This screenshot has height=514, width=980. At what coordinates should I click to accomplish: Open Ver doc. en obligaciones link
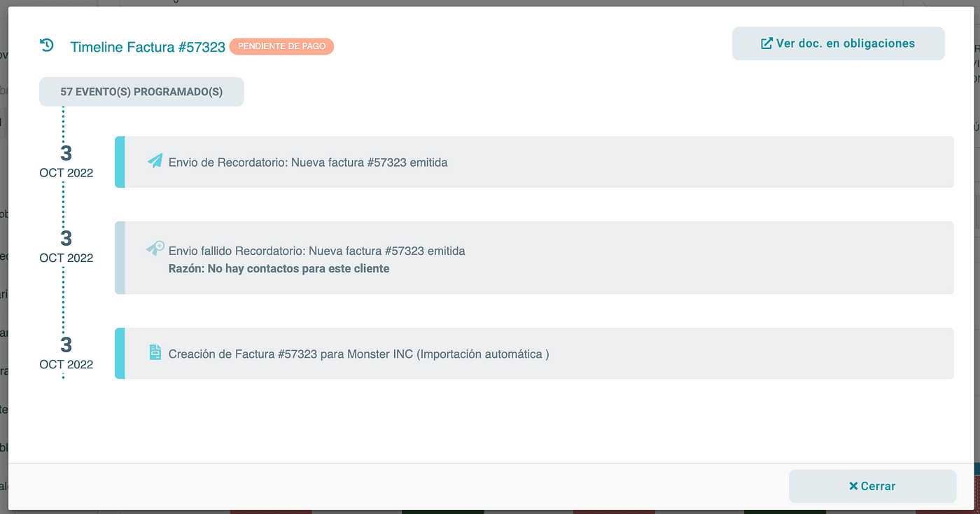[838, 43]
